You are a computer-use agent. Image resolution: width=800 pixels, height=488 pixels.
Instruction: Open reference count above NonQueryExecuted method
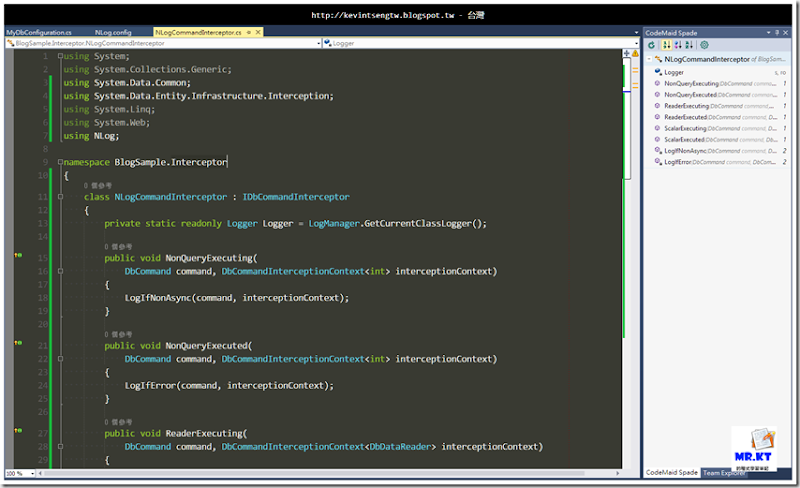pyautogui.click(x=118, y=335)
